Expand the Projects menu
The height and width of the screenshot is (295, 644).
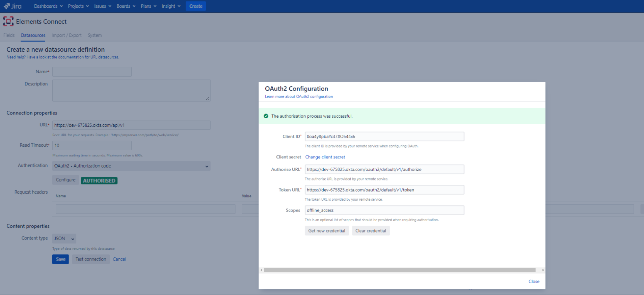(x=78, y=6)
